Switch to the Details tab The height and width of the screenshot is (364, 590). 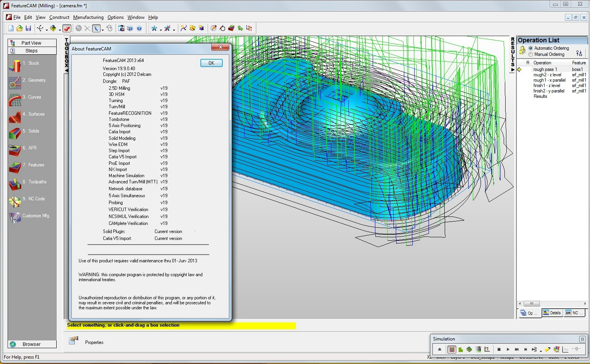point(552,313)
